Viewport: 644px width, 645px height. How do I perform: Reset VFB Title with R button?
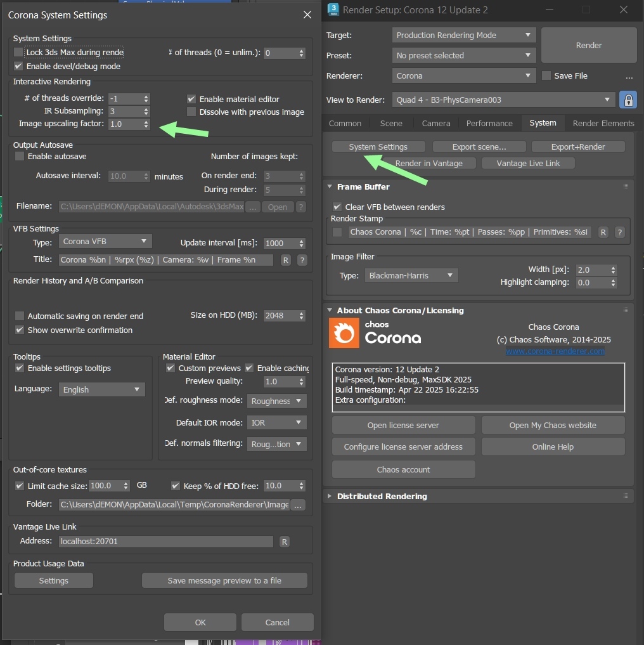(x=285, y=260)
